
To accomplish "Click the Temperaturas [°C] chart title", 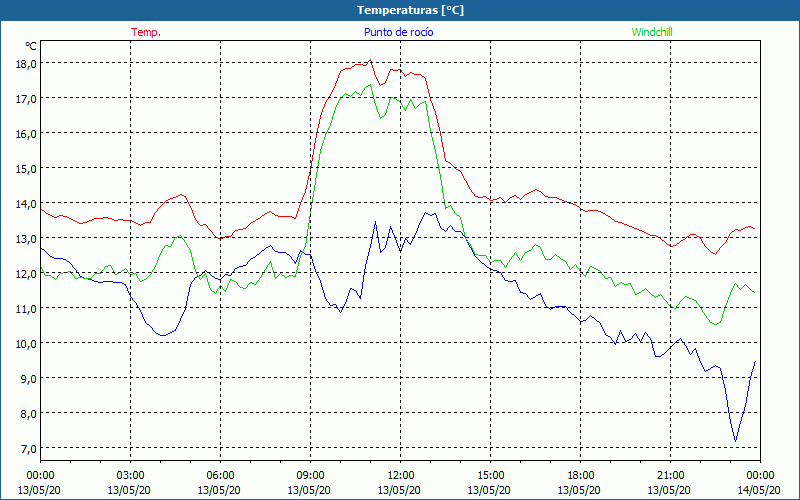I will (410, 10).
